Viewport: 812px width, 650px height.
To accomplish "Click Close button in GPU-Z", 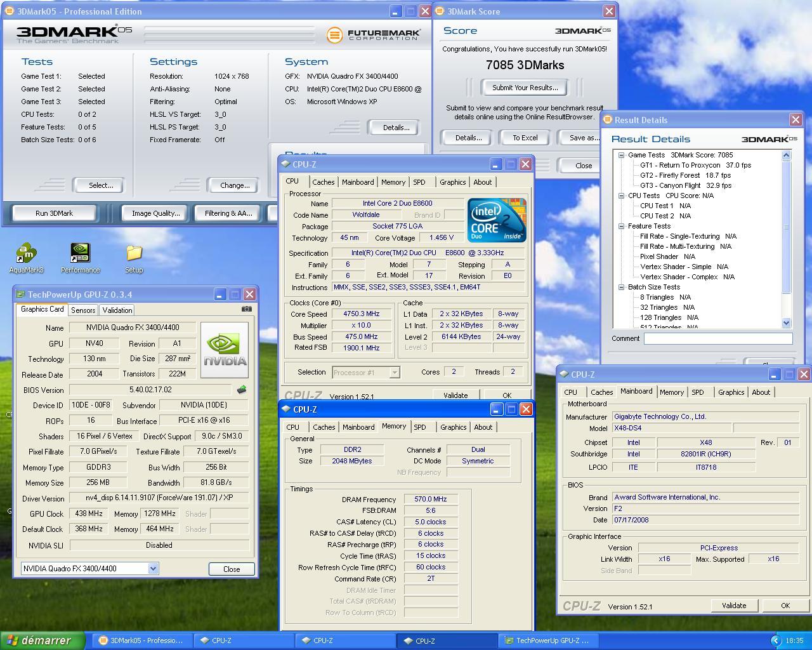I will click(x=232, y=569).
